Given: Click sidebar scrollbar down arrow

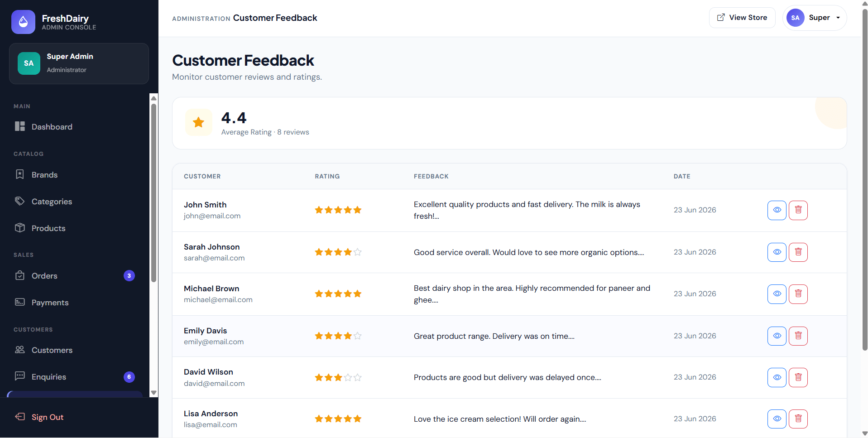Looking at the screenshot, I should (153, 393).
